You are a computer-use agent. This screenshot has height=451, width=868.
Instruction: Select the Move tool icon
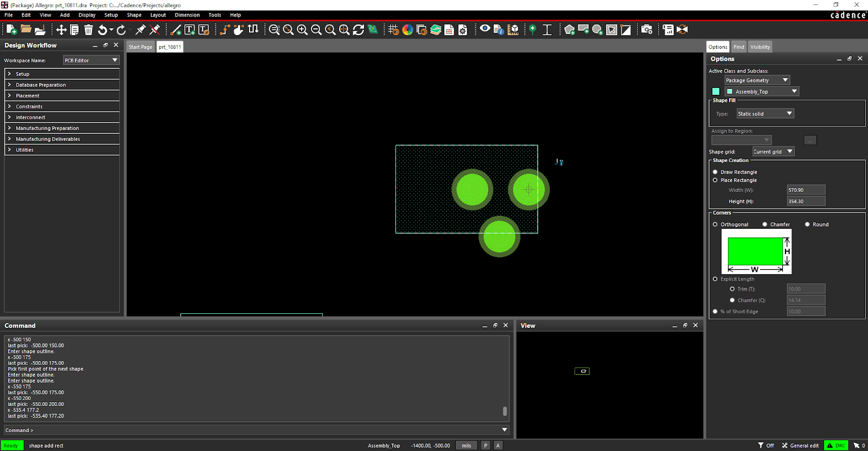coord(61,30)
